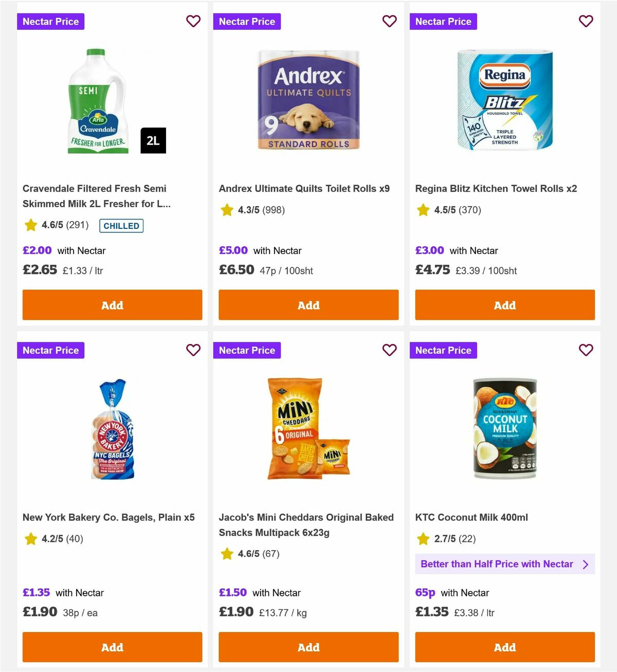Click the star icon on Andrex product rating
617x672 pixels.
[227, 210]
